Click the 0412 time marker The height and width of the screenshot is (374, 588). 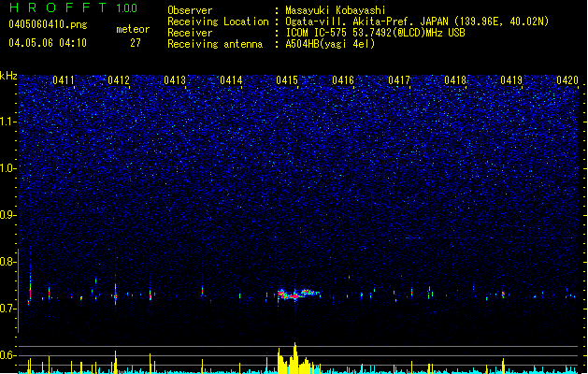tap(119, 80)
